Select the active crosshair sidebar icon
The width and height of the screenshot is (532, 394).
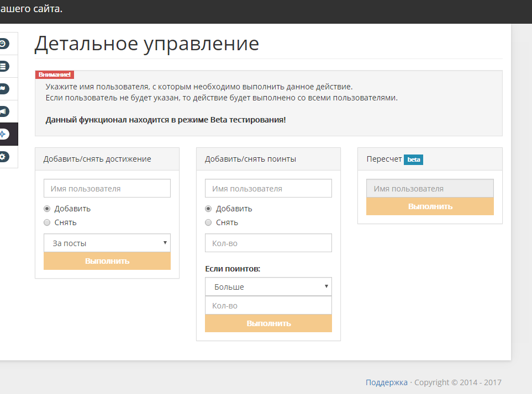(x=4, y=134)
